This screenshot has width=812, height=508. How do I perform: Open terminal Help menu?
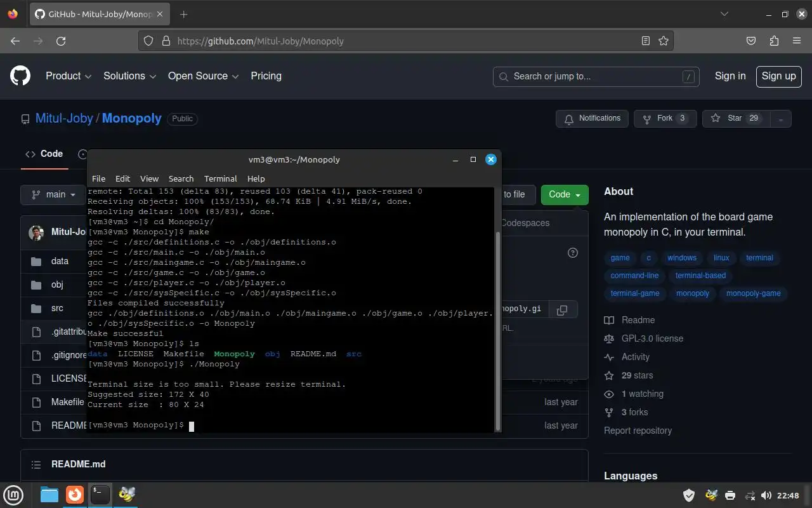(x=256, y=178)
